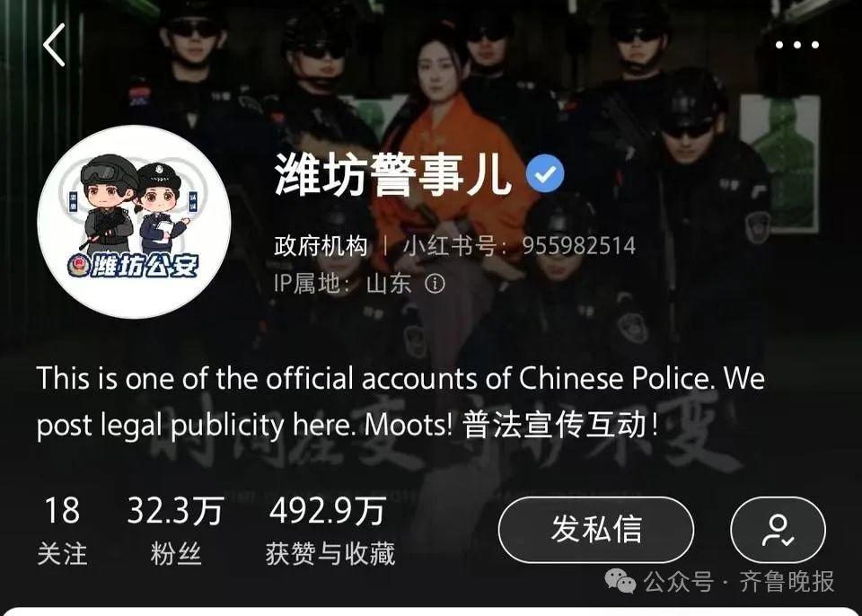Open the 18 关注 following list
862x616 pixels.
click(62, 531)
